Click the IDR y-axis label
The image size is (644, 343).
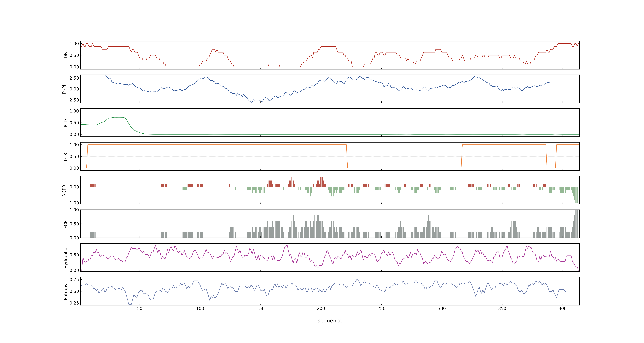tap(66, 55)
